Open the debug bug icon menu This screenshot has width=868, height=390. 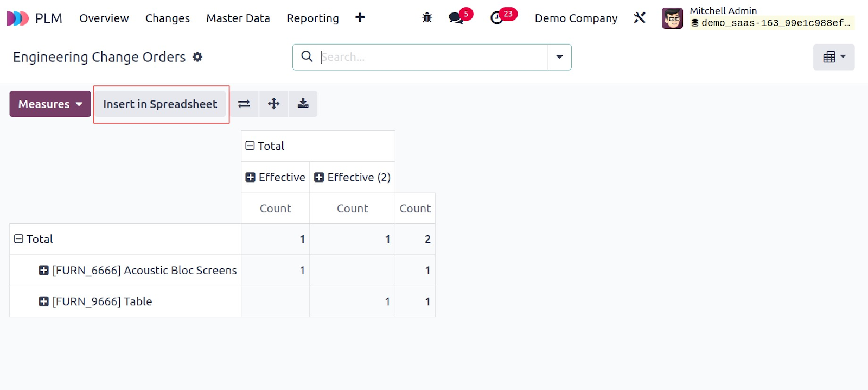[x=427, y=18]
